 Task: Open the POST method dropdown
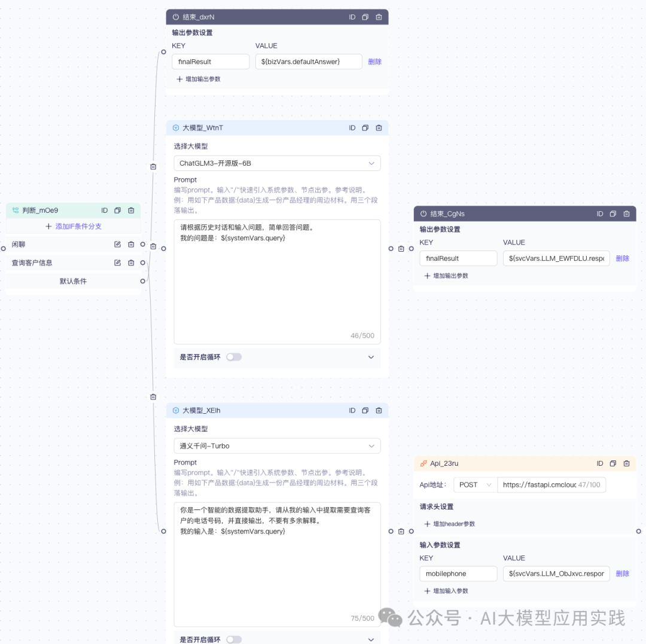475,485
